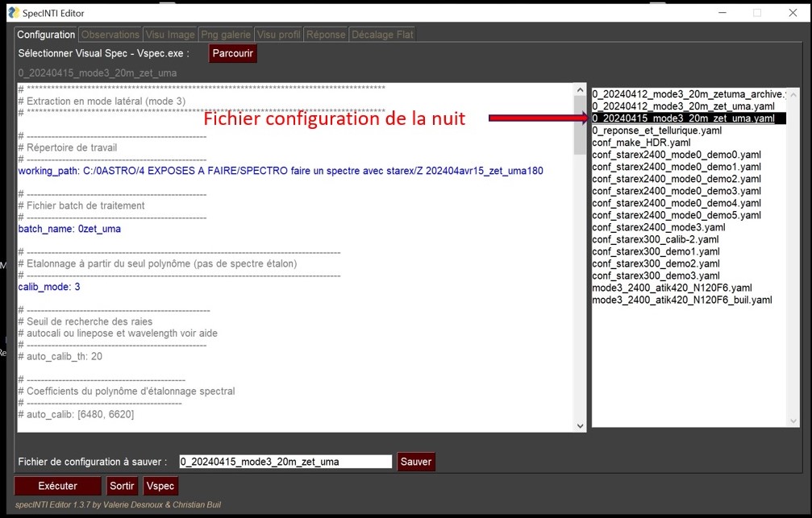Switch to the Visu Image tab
The width and height of the screenshot is (812, 518).
[170, 35]
